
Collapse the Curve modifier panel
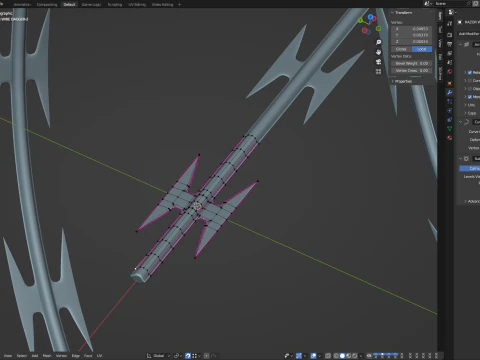tap(460, 122)
